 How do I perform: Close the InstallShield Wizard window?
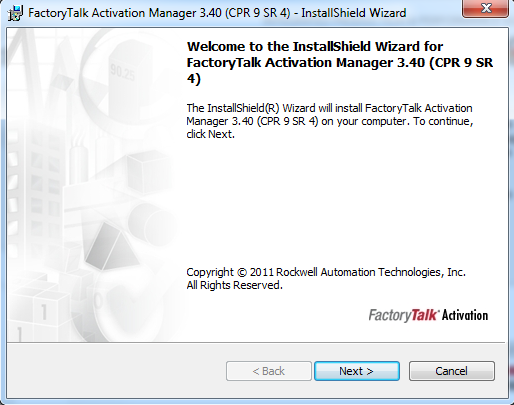[485, 8]
